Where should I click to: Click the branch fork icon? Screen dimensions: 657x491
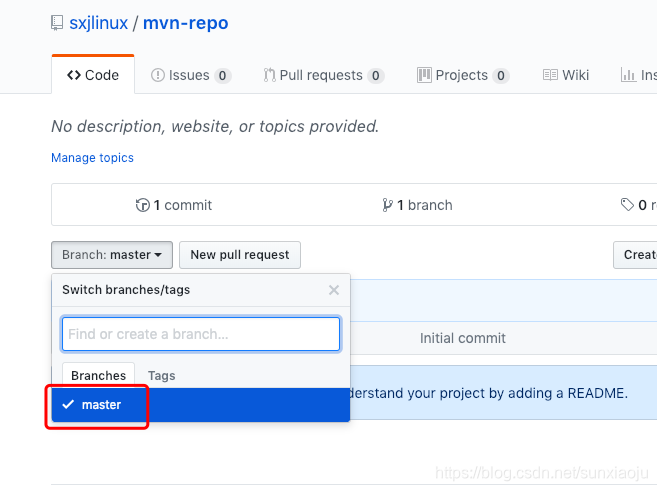388,205
